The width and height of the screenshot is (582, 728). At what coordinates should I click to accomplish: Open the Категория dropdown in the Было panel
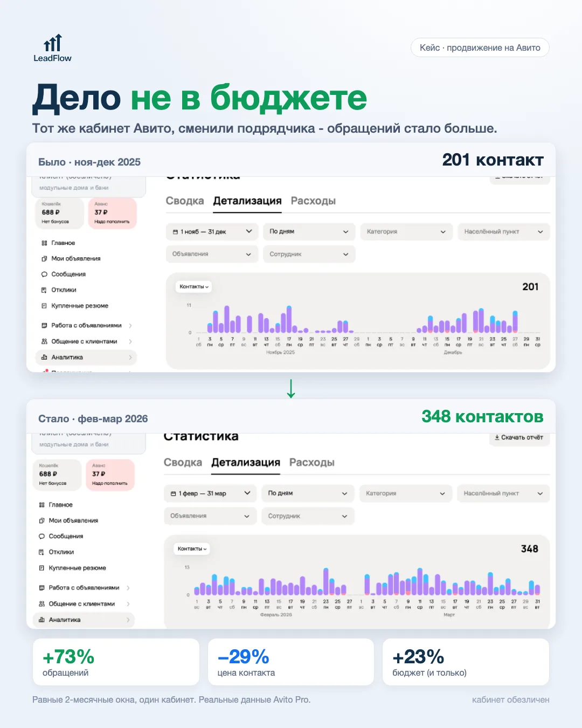pos(406,232)
